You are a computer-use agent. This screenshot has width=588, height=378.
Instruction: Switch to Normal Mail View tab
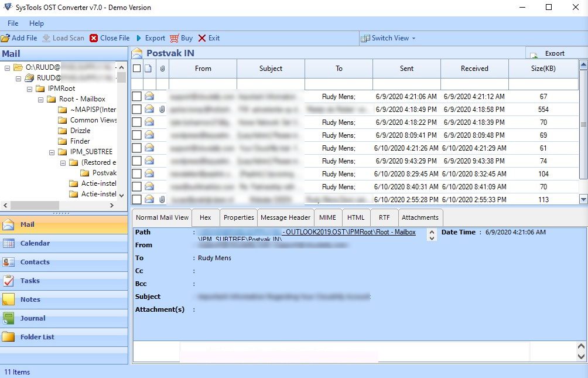(162, 217)
